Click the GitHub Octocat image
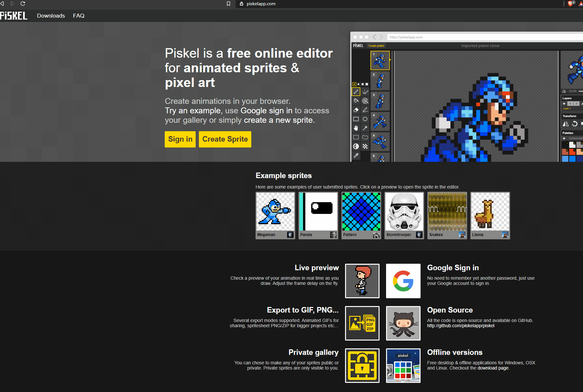 click(x=403, y=323)
